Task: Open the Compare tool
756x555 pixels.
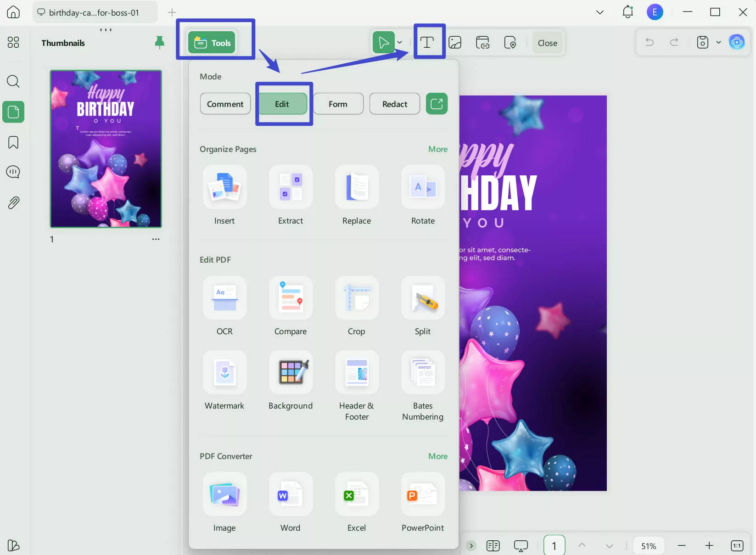Action: pyautogui.click(x=291, y=298)
